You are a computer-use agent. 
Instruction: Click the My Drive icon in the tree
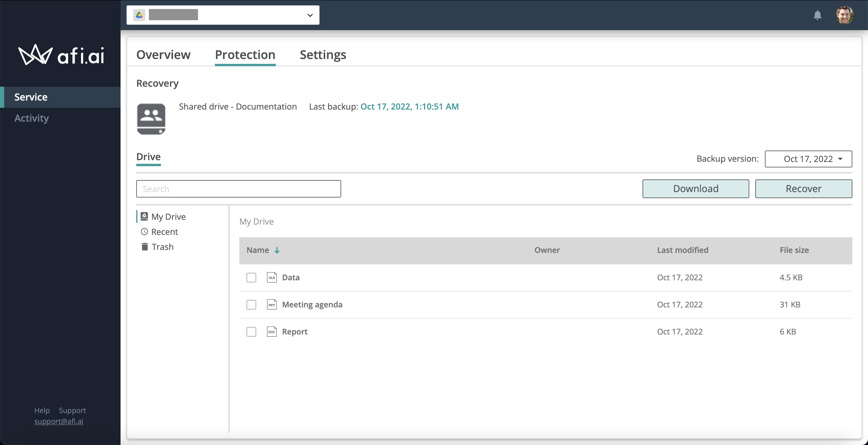point(144,216)
